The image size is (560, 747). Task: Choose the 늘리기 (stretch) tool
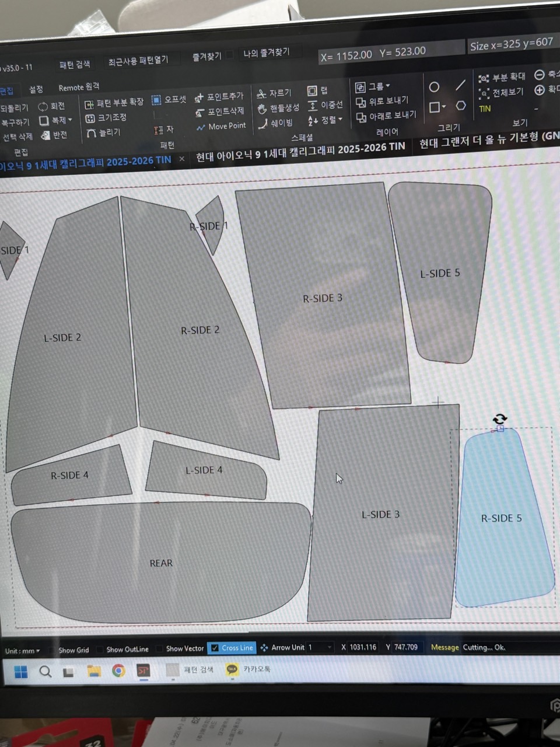click(x=103, y=133)
